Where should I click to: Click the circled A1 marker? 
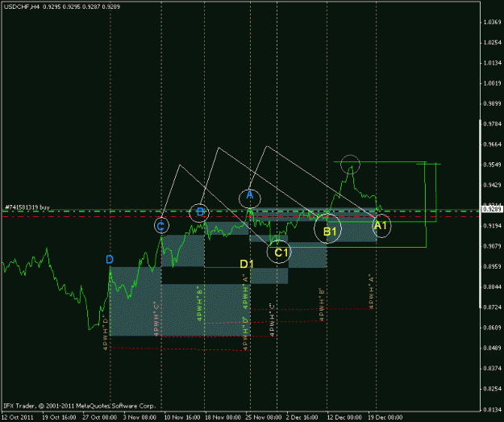pyautogui.click(x=381, y=226)
